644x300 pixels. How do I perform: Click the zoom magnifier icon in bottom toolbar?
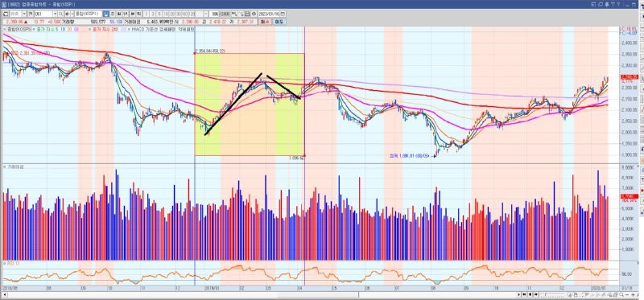[621, 294]
